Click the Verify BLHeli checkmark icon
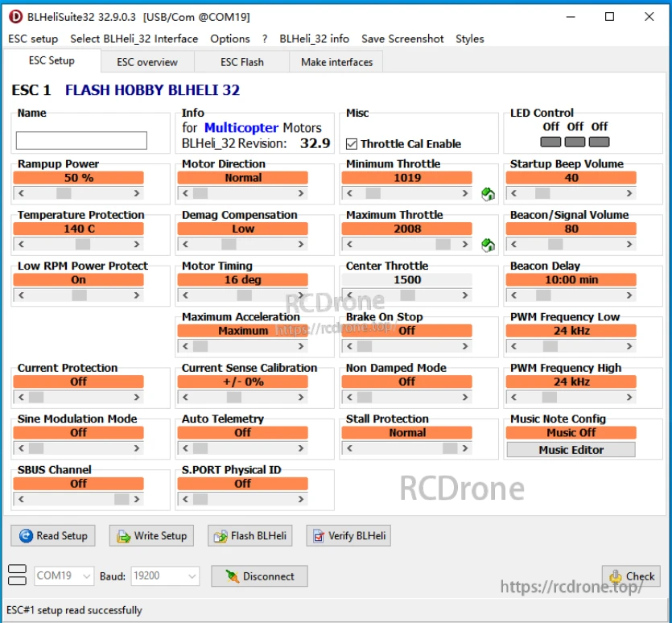 coord(319,536)
